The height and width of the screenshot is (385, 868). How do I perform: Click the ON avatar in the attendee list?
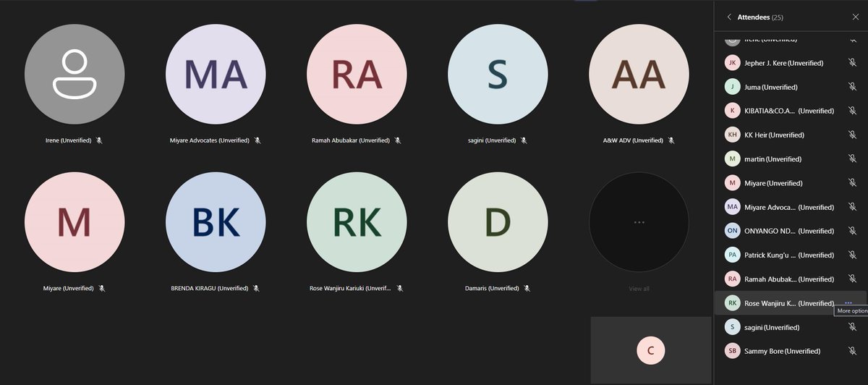tap(733, 231)
